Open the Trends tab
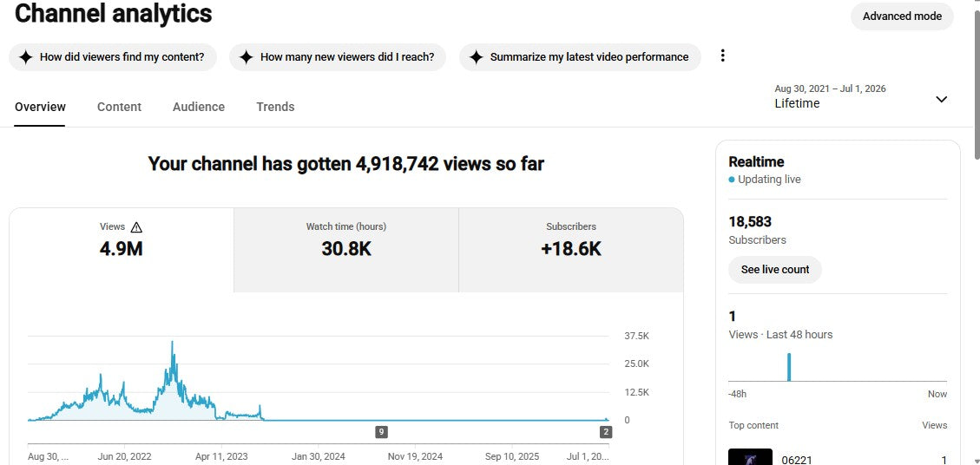 275,107
